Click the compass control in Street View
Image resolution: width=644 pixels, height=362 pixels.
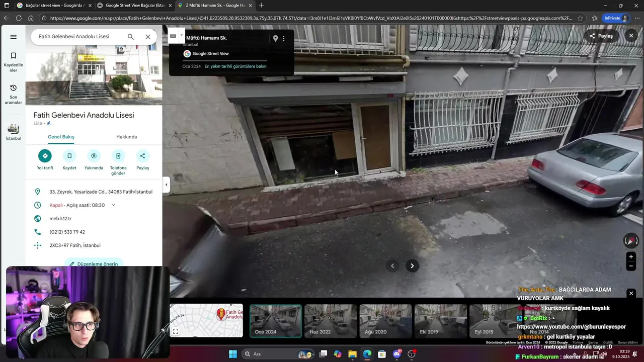631,240
